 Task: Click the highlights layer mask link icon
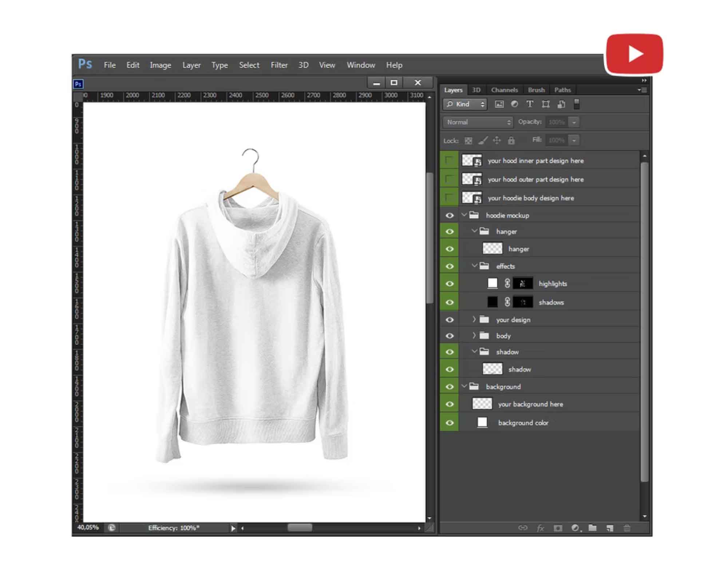pyautogui.click(x=507, y=283)
